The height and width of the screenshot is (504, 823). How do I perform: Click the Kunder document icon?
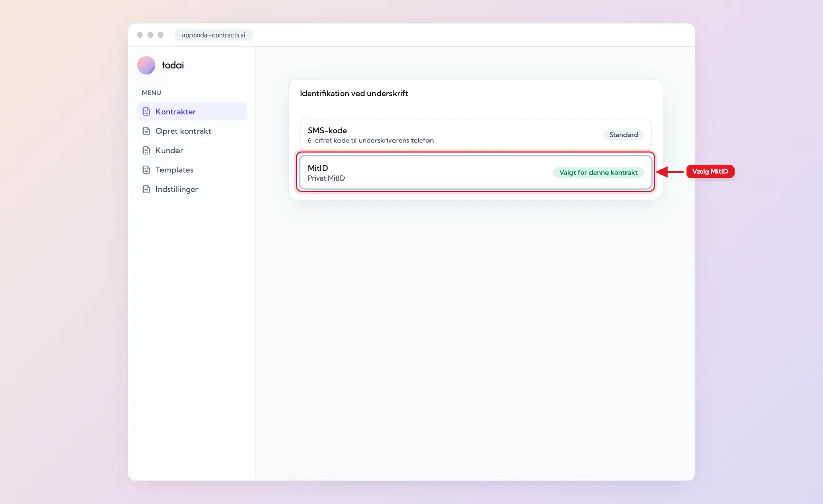click(146, 150)
